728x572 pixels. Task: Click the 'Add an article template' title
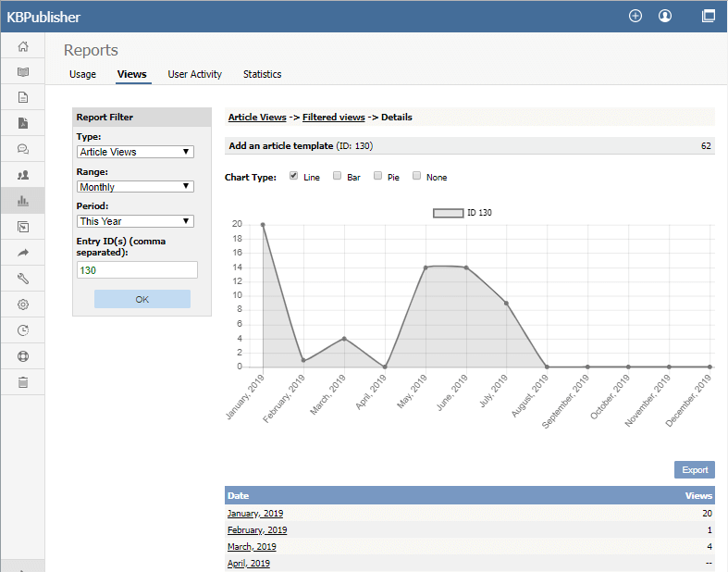tap(281, 146)
